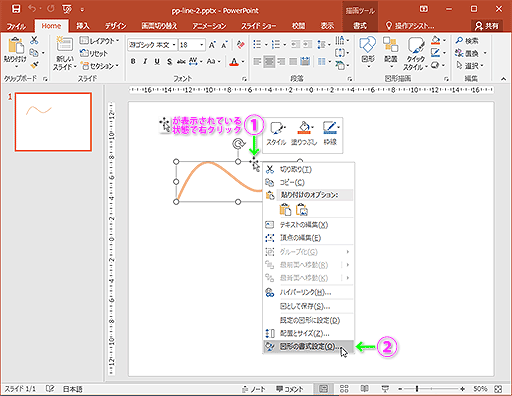Screen dimensions: 512x396
Task: Click the Tell Me (操作アシスト) box
Action: pos(410,26)
